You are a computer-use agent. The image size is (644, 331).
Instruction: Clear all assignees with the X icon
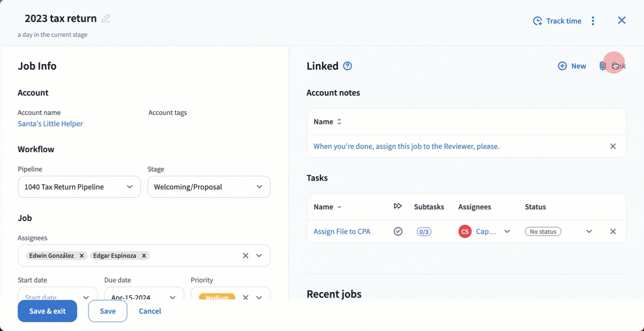click(245, 256)
